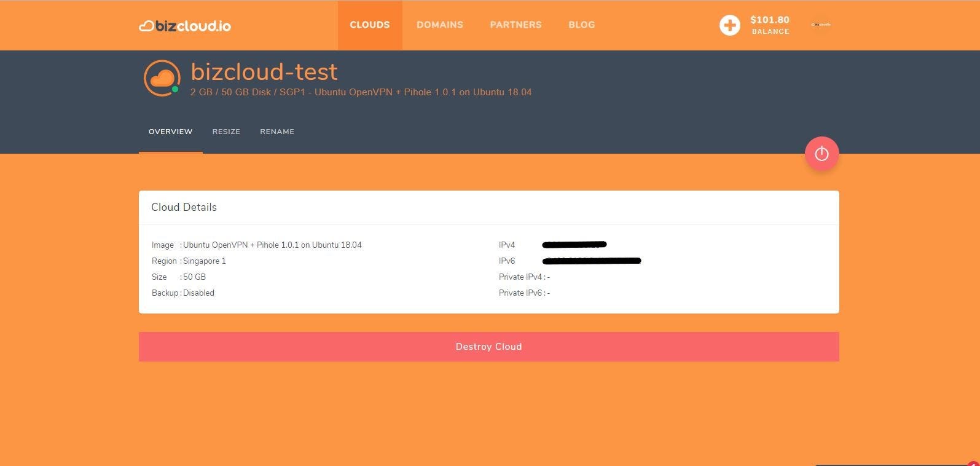The height and width of the screenshot is (466, 980).
Task: Click the $101.80 balance amount
Action: (770, 20)
